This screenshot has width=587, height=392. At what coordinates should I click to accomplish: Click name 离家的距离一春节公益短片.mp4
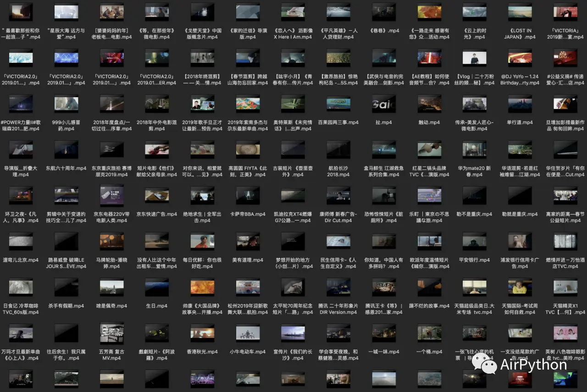[x=565, y=217]
